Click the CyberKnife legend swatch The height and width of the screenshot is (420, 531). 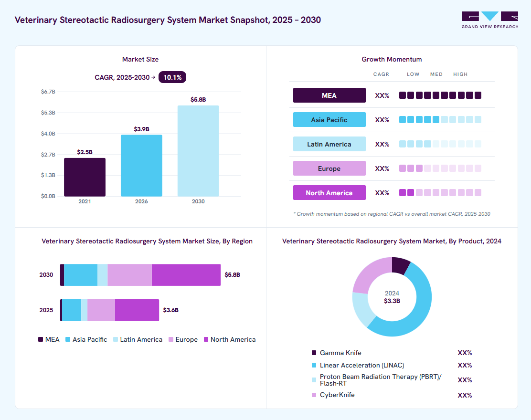(314, 395)
